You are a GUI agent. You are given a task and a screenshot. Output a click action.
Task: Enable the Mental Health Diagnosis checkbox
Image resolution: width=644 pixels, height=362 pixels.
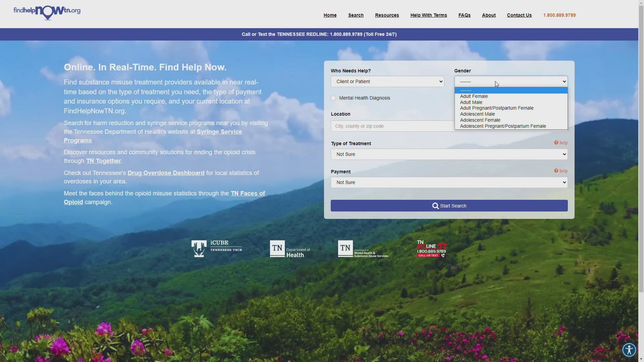coord(333,98)
